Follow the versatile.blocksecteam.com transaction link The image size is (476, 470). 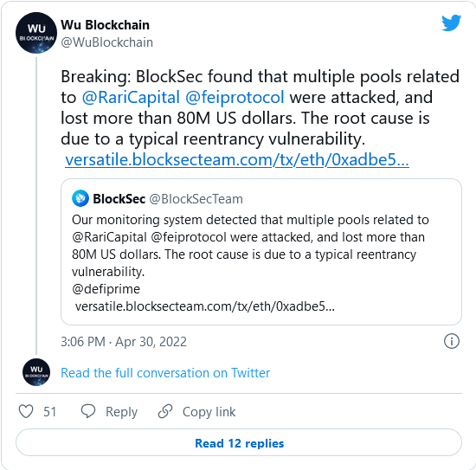tap(237, 159)
